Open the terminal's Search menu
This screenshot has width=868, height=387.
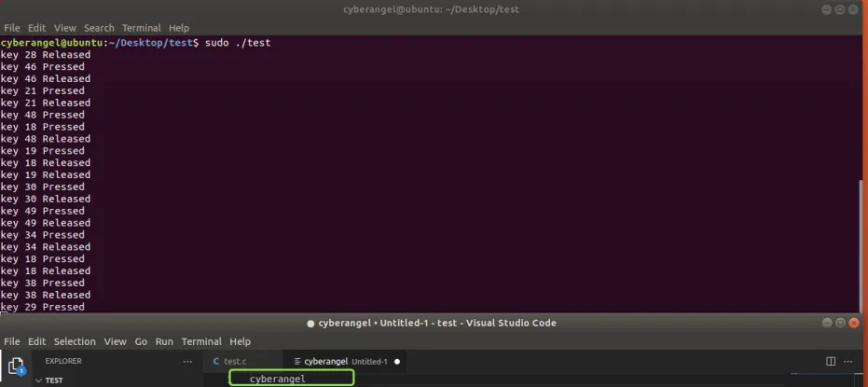(x=99, y=28)
